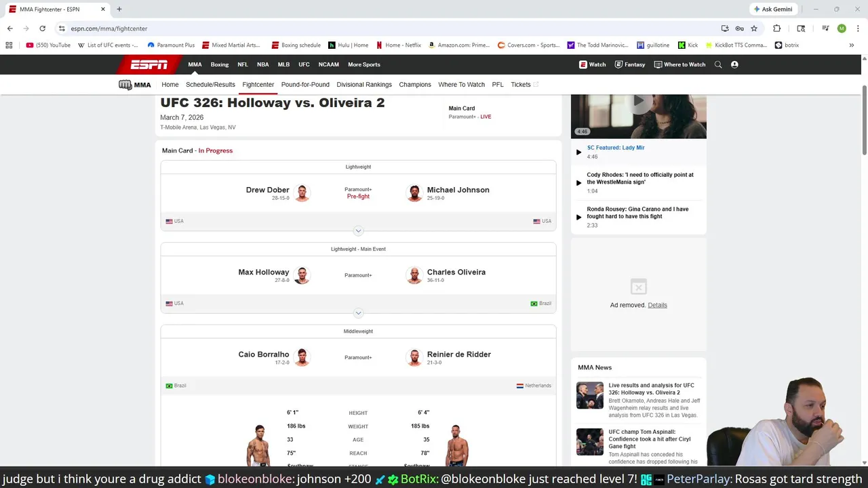The height and width of the screenshot is (488, 868).
Task: Reload the page
Action: (x=42, y=28)
